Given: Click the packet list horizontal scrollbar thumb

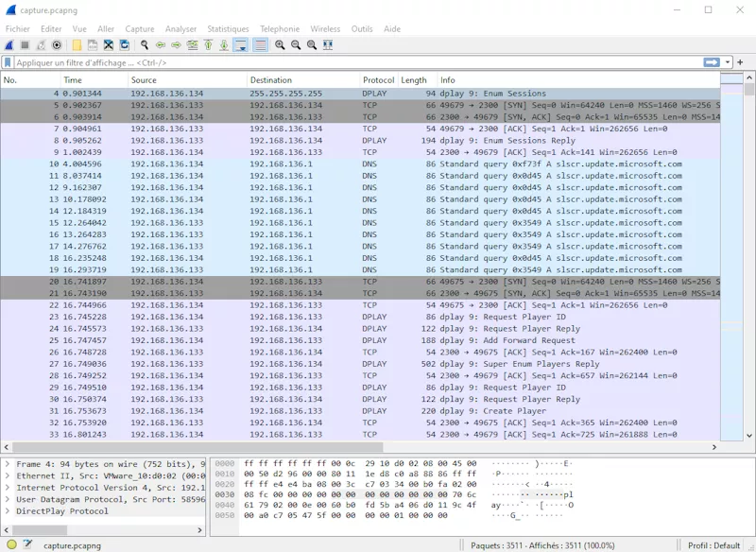Looking at the screenshot, I should pos(198,447).
